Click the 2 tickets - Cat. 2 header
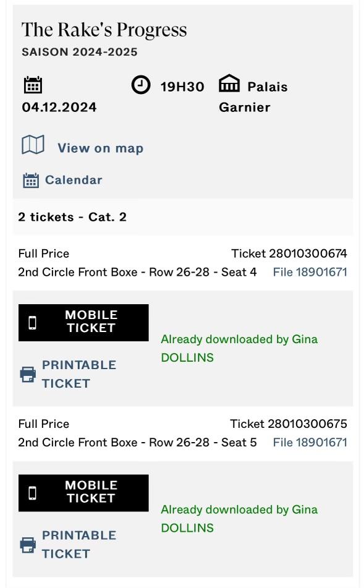This screenshot has height=588, width=364. pos(72,217)
